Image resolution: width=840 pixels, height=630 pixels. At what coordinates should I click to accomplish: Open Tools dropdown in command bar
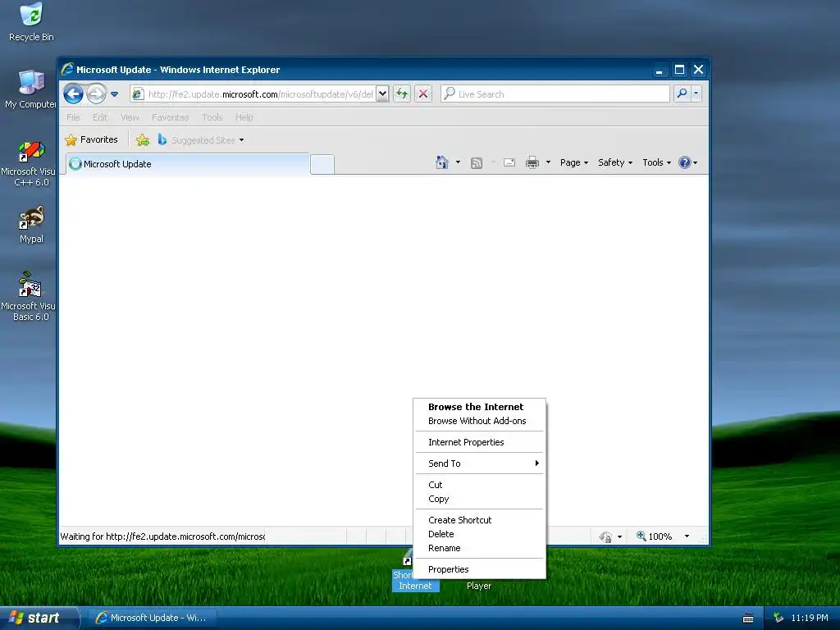click(x=657, y=162)
